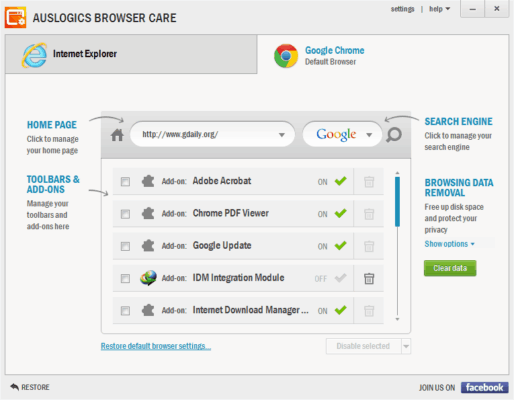The width and height of the screenshot is (514, 400).
Task: Open the settings menu
Action: (402, 9)
